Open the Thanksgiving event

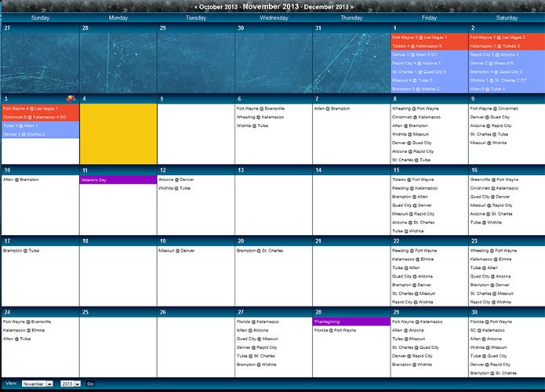coord(351,321)
